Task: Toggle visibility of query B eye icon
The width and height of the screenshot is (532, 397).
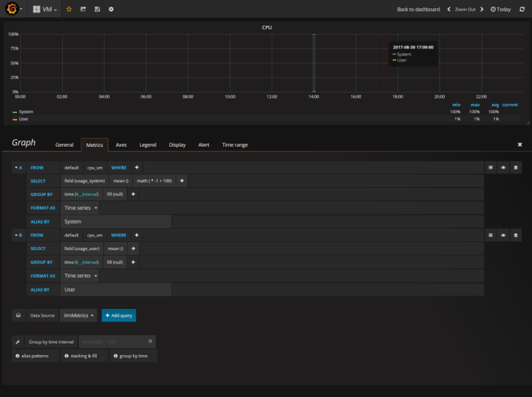Action: coord(503,235)
